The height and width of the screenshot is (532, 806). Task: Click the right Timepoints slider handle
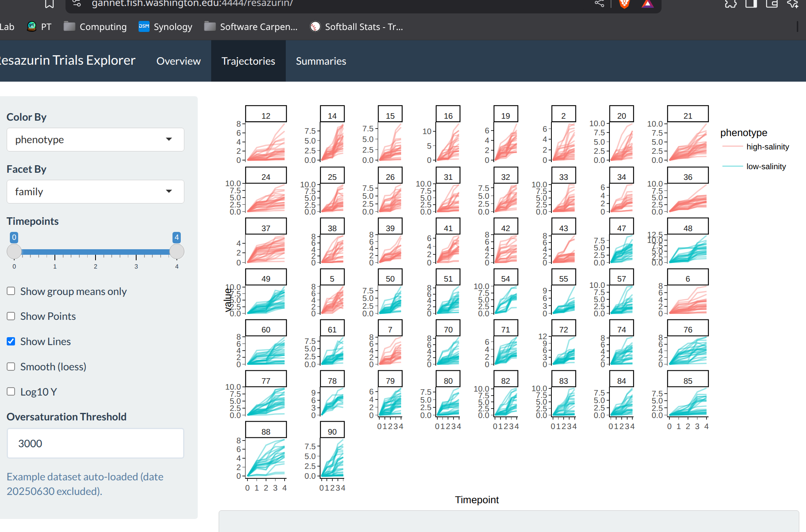(x=176, y=252)
